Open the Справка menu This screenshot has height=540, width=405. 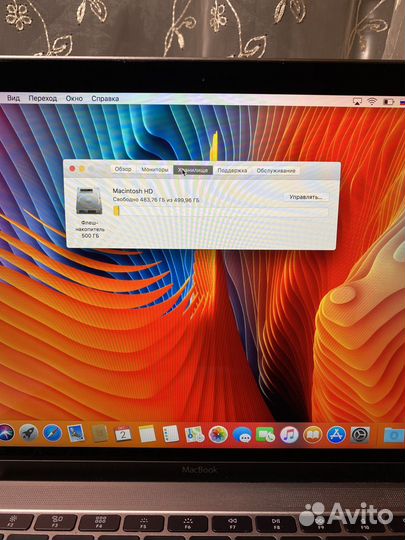105,99
